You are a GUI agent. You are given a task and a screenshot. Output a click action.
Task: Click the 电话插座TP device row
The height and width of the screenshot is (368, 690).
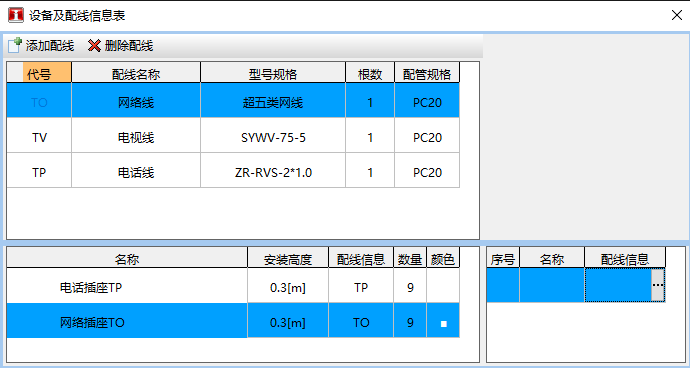click(233, 287)
